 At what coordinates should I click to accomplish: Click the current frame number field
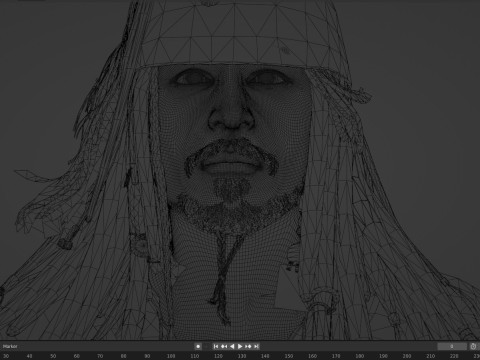coord(452,346)
